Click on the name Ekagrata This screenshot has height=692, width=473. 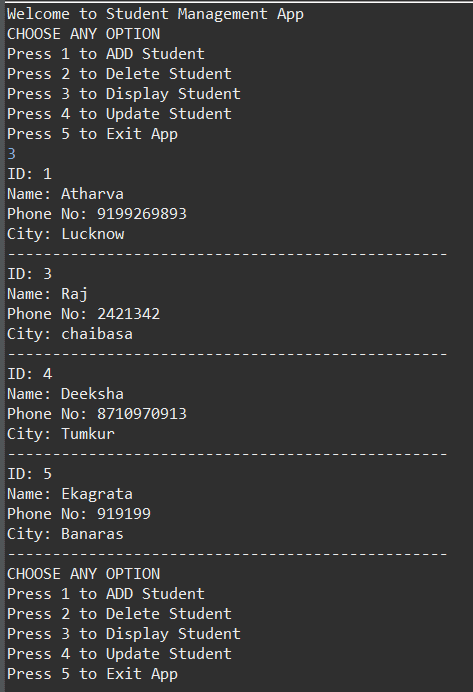[97, 494]
